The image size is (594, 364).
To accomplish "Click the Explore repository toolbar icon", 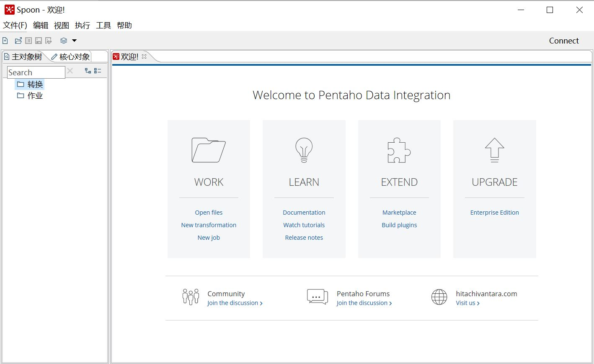I will (x=28, y=41).
